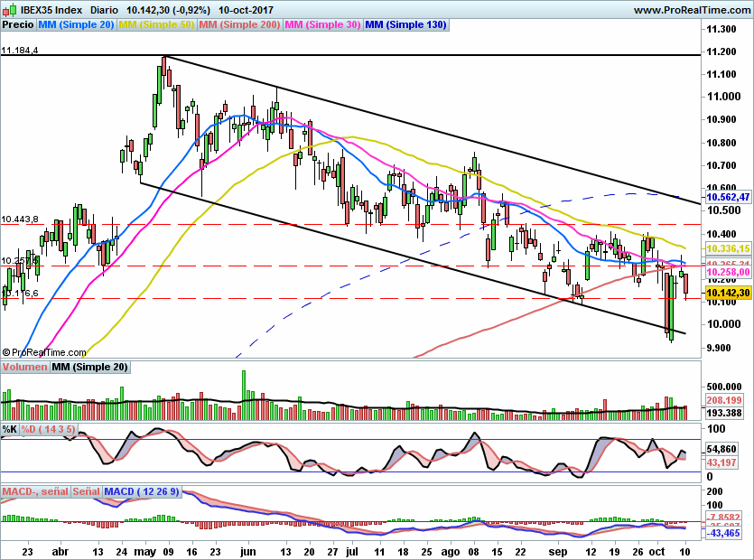Image resolution: width=754 pixels, height=560 pixels.
Task: Click the 193.388 volume average tag
Action: (724, 413)
